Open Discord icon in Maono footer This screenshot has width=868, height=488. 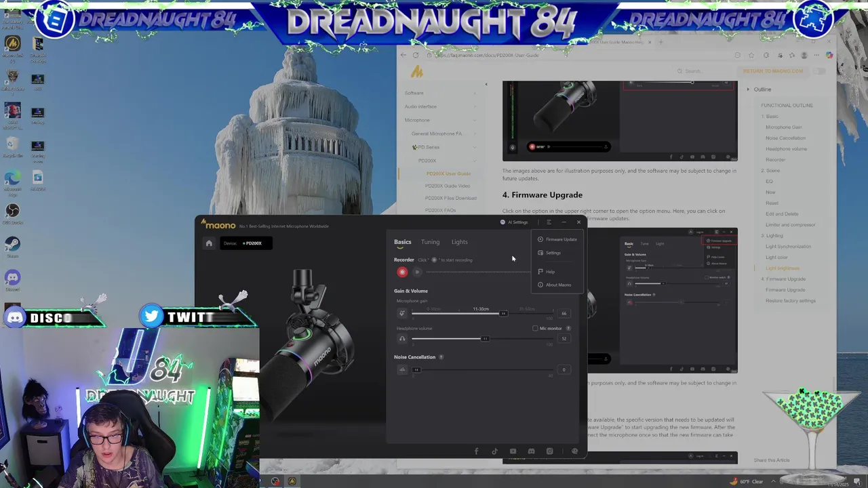(x=531, y=451)
